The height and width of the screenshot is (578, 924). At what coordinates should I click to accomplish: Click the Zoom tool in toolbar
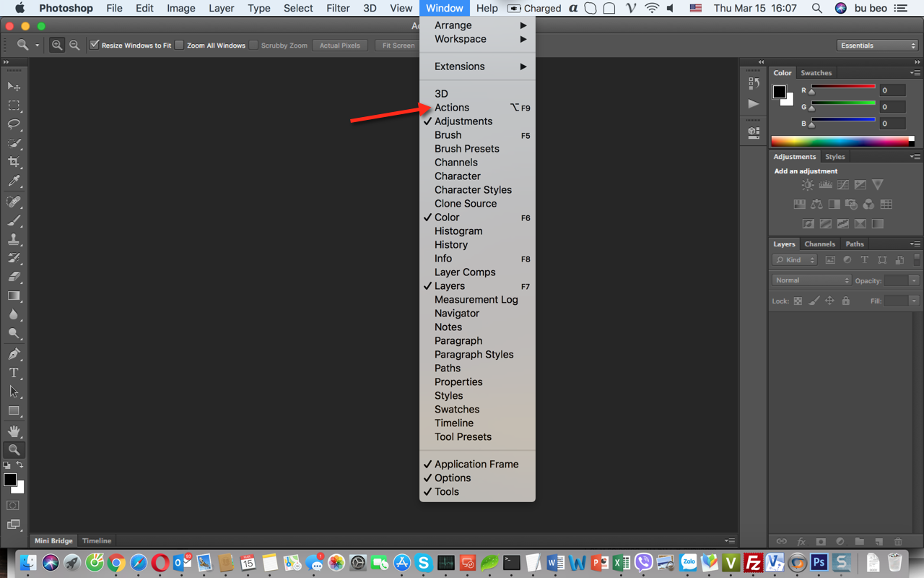(14, 450)
